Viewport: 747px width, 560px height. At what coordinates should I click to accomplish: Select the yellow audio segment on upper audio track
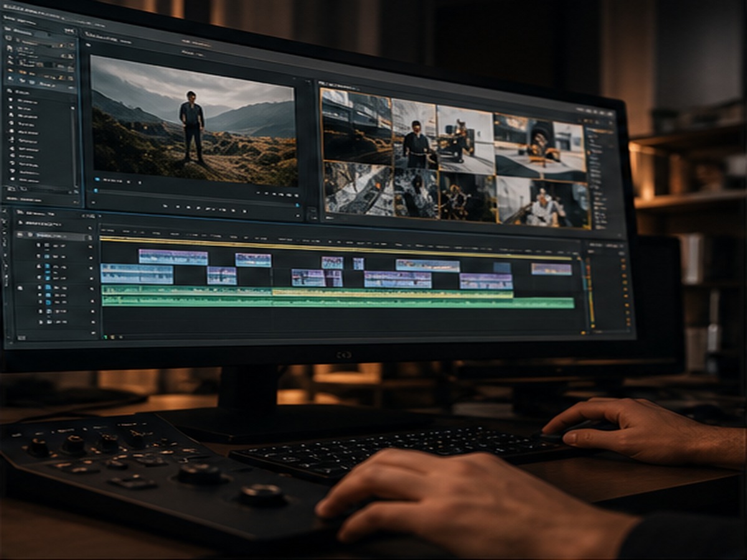[393, 293]
